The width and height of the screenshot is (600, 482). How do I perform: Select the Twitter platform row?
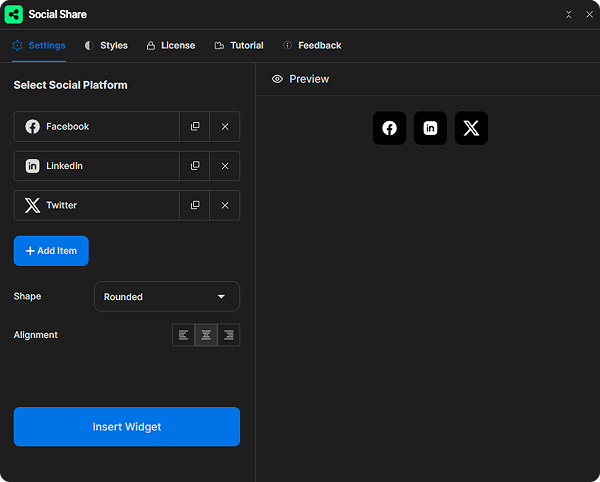[x=96, y=205]
